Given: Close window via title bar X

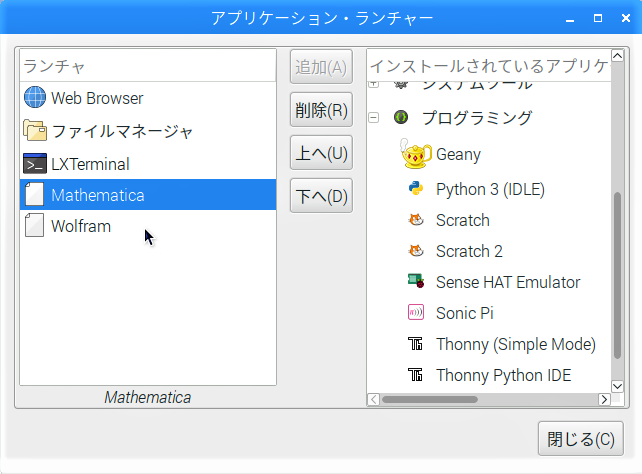Looking at the screenshot, I should [x=626, y=18].
